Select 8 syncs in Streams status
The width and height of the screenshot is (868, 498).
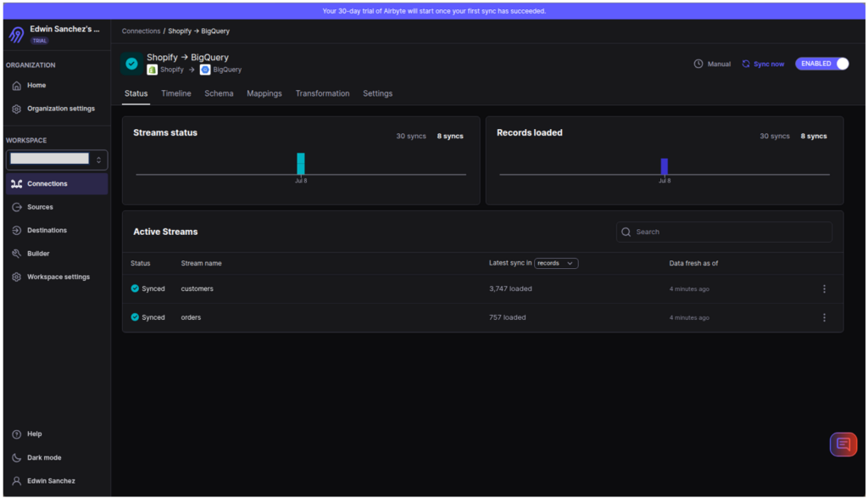click(x=450, y=137)
